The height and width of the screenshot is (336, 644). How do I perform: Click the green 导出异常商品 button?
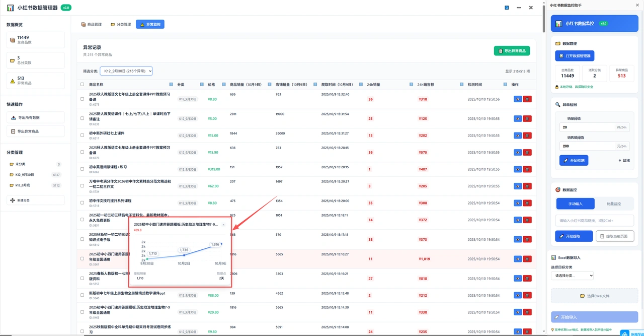click(512, 51)
